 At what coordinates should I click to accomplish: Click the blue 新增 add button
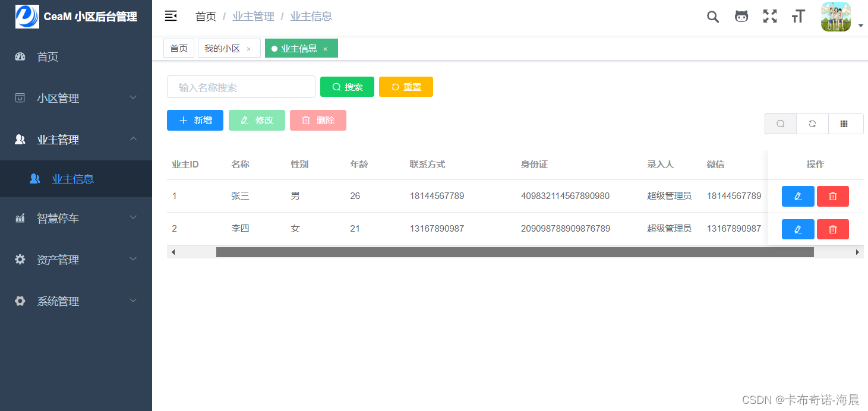[x=195, y=120]
